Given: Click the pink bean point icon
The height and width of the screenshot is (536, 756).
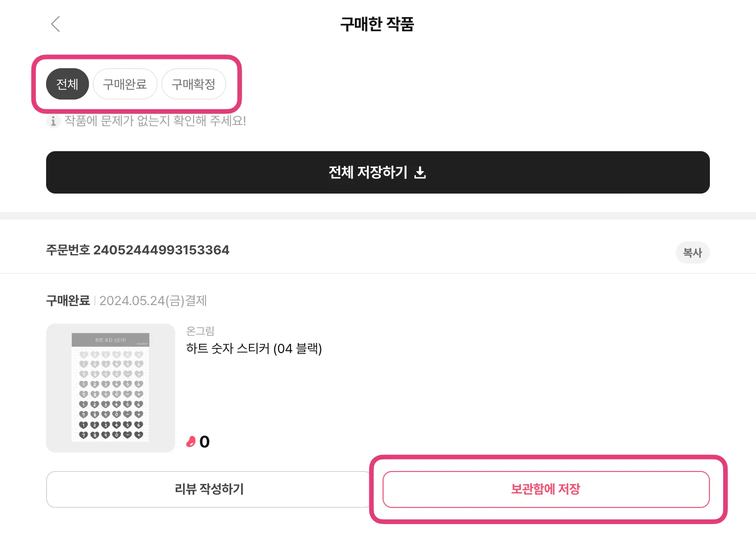Looking at the screenshot, I should 191,442.
